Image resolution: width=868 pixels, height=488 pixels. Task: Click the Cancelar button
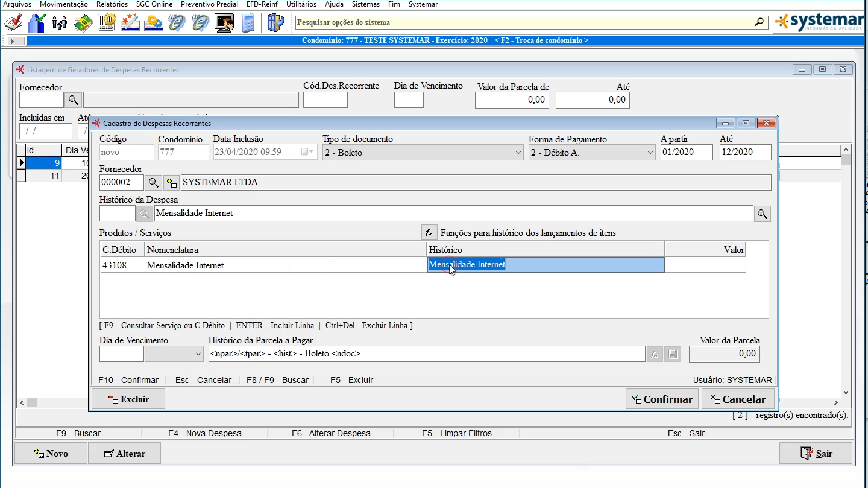[738, 399]
